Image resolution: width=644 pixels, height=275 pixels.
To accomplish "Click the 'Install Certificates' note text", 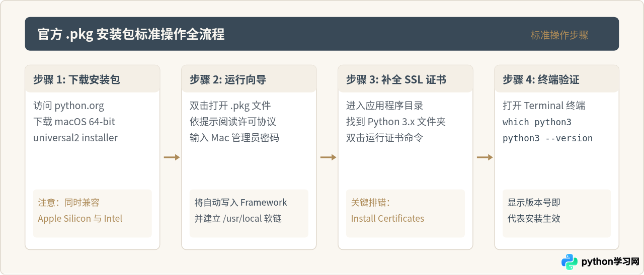I will point(387,219).
